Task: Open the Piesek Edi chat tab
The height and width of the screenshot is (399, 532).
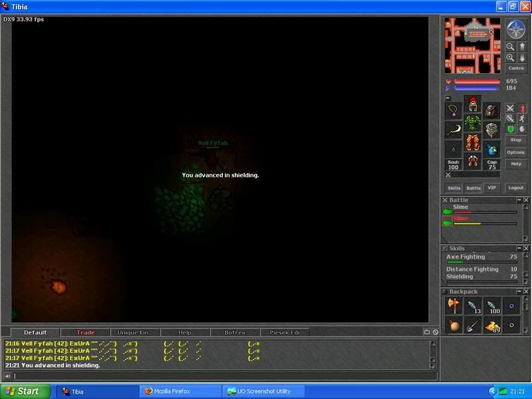Action: [x=285, y=332]
